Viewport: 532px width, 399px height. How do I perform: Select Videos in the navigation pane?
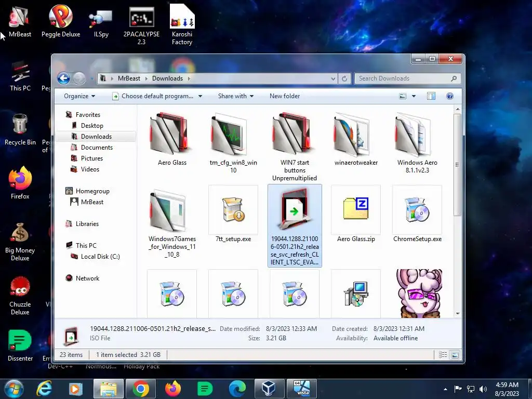coord(90,169)
